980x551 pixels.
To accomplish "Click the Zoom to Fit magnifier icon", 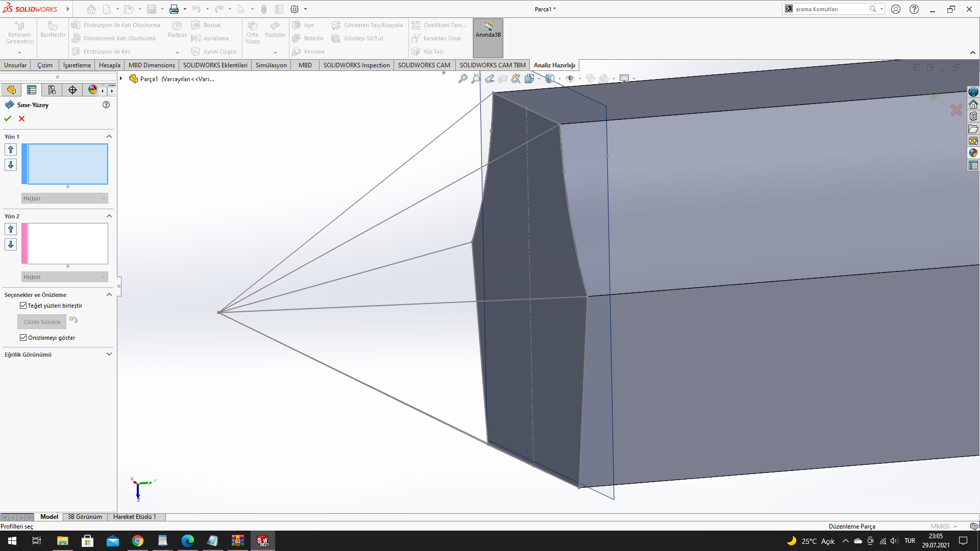I will 462,79.
